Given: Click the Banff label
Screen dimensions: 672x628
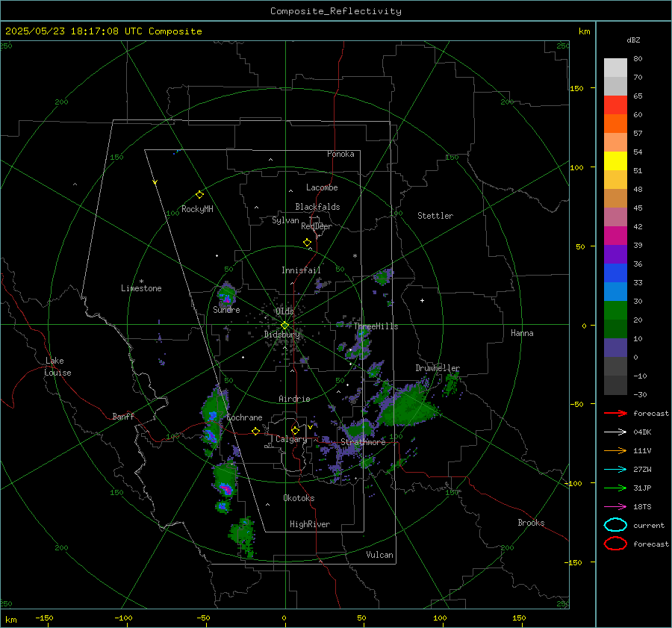Looking at the screenshot, I should (123, 416).
